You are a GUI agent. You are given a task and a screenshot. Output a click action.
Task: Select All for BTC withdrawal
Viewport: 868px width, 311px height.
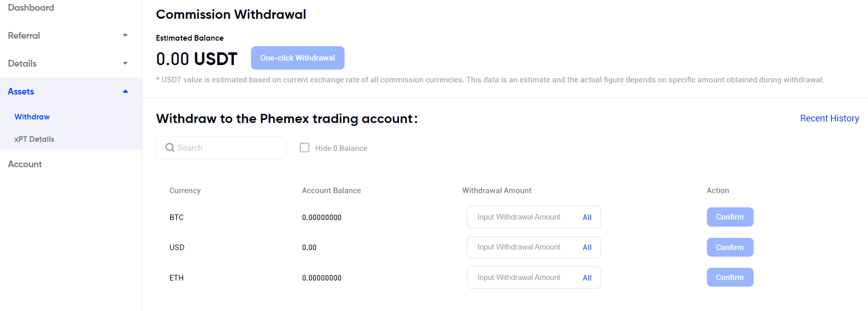click(x=587, y=217)
